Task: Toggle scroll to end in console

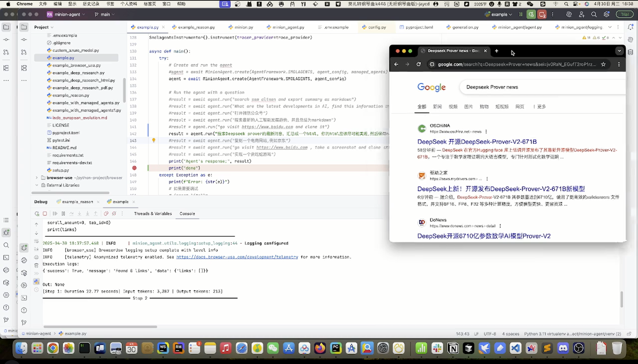Action: coord(36,249)
